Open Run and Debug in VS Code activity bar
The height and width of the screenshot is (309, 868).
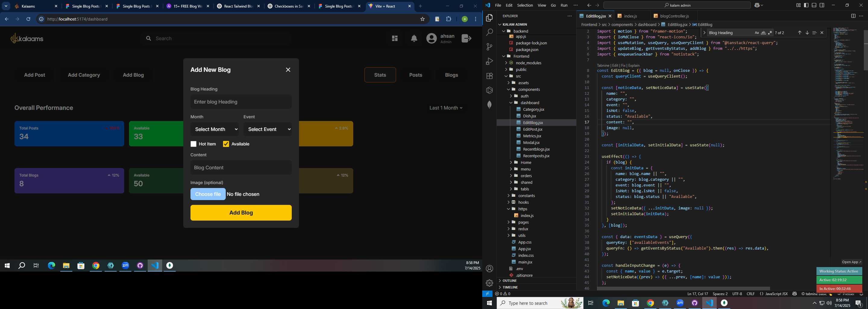tap(489, 61)
